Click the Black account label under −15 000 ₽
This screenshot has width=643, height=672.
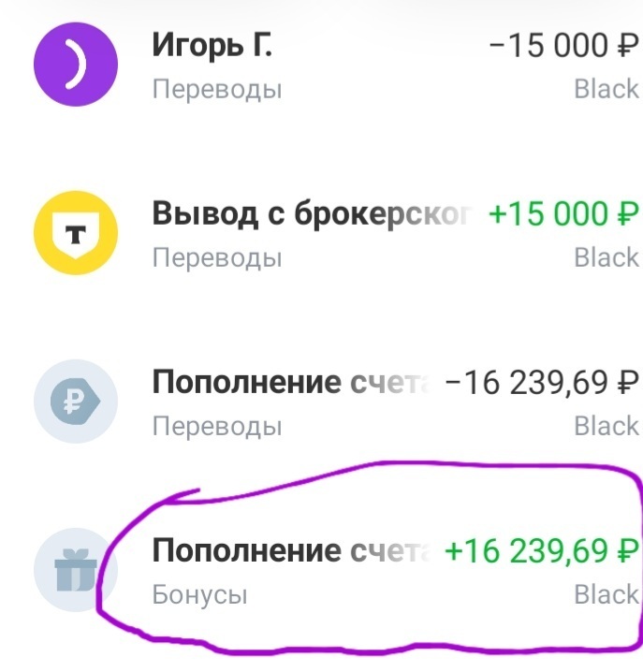[x=606, y=90]
